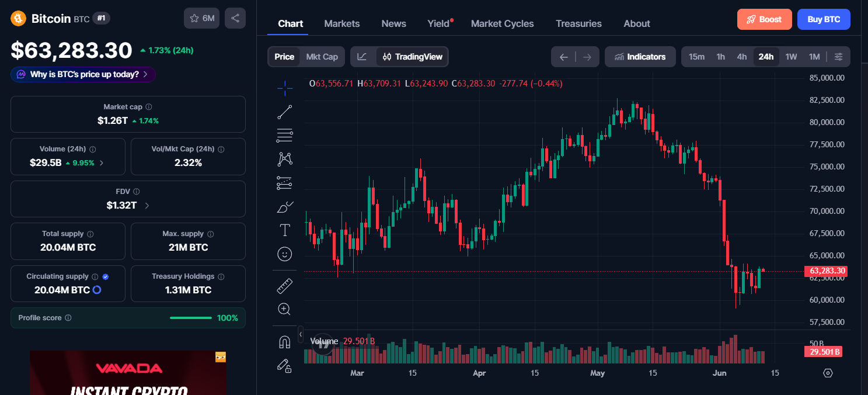Open the Fibonacci retracement tool
The width and height of the screenshot is (868, 395).
[285, 136]
